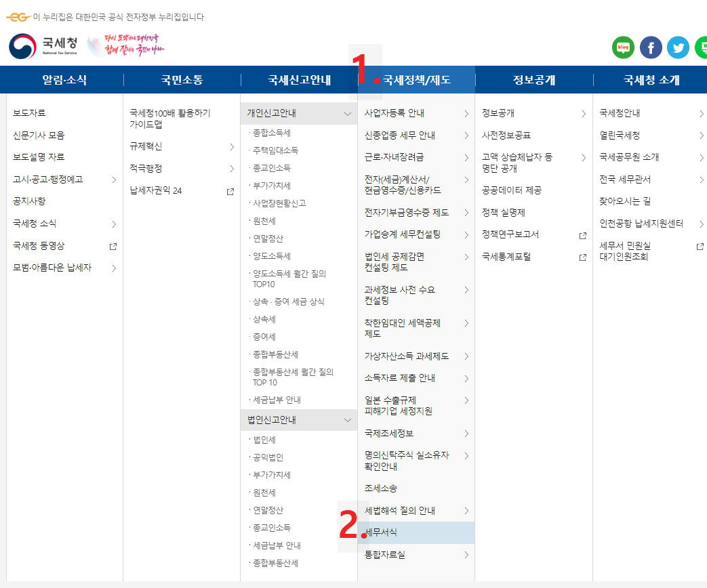
Task: Open the 국세신고안내 main menu
Action: pos(300,80)
